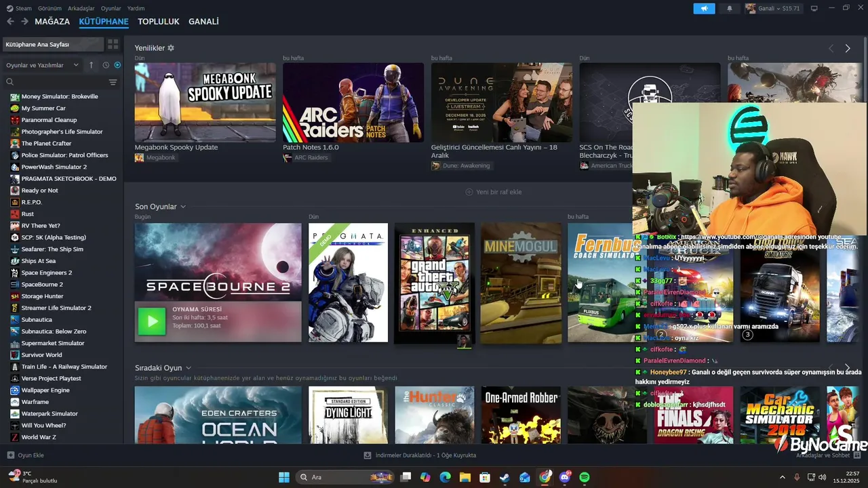Select Subnautica: Below Zero in the game list
This screenshot has height=488, width=868.
click(54, 331)
